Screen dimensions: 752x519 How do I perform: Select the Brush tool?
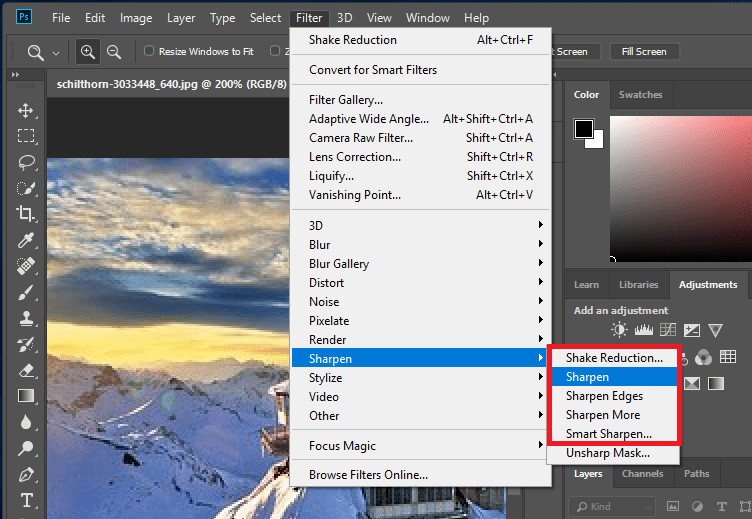tap(26, 292)
